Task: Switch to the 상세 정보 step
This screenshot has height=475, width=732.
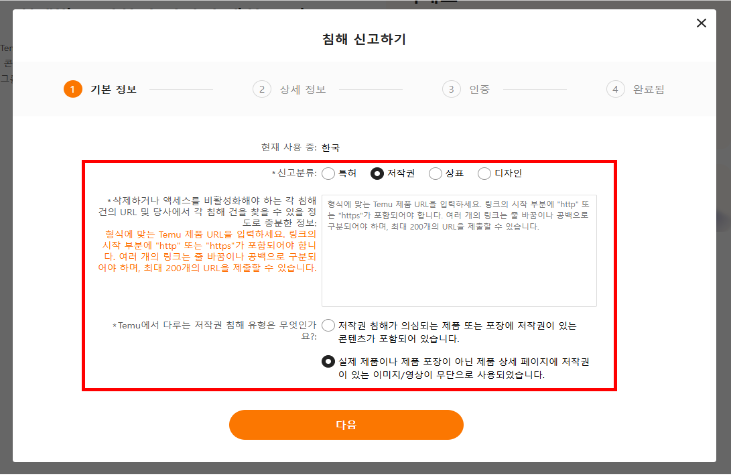Action: (303, 89)
